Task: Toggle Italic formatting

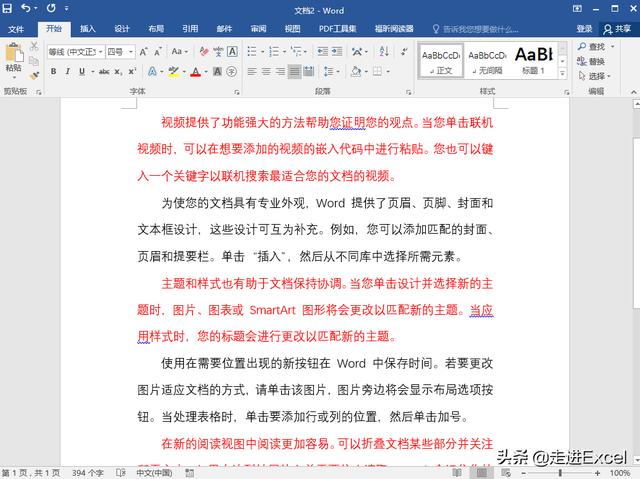Action: pyautogui.click(x=67, y=71)
